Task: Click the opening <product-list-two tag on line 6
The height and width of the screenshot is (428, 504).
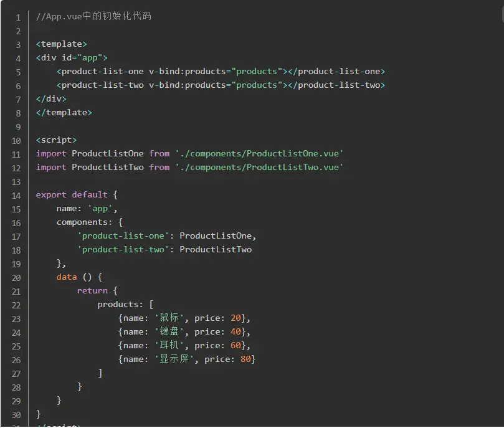Action: 100,85
